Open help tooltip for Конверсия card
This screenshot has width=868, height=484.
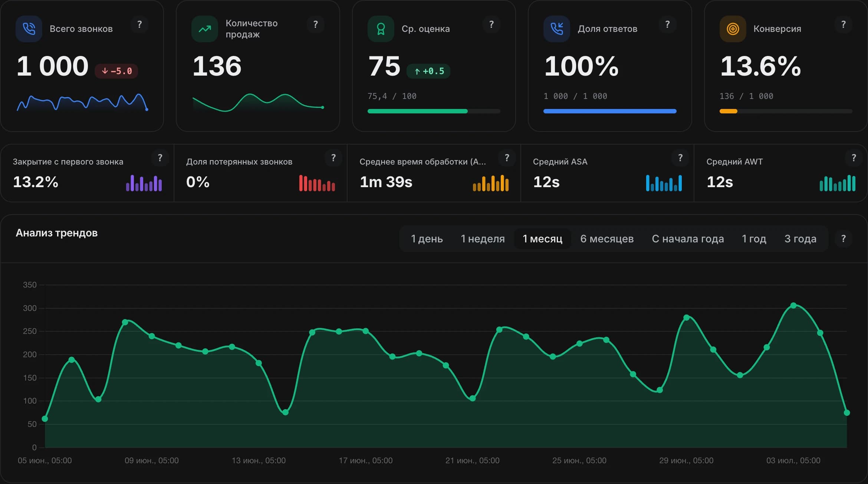click(843, 24)
